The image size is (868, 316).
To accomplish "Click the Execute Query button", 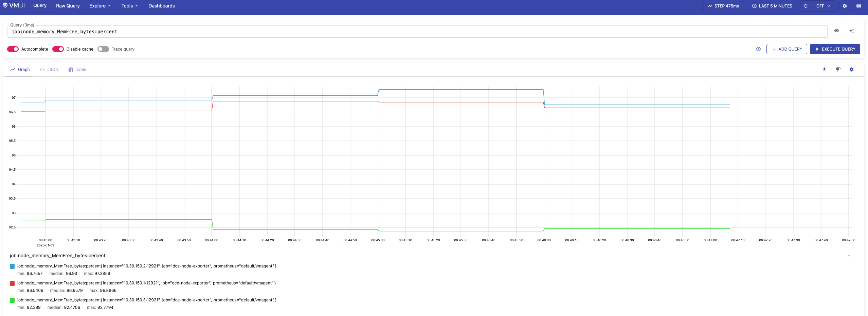I will [835, 49].
